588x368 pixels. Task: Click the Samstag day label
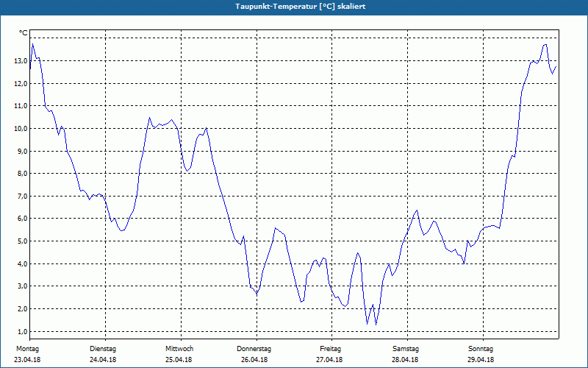coord(406,349)
